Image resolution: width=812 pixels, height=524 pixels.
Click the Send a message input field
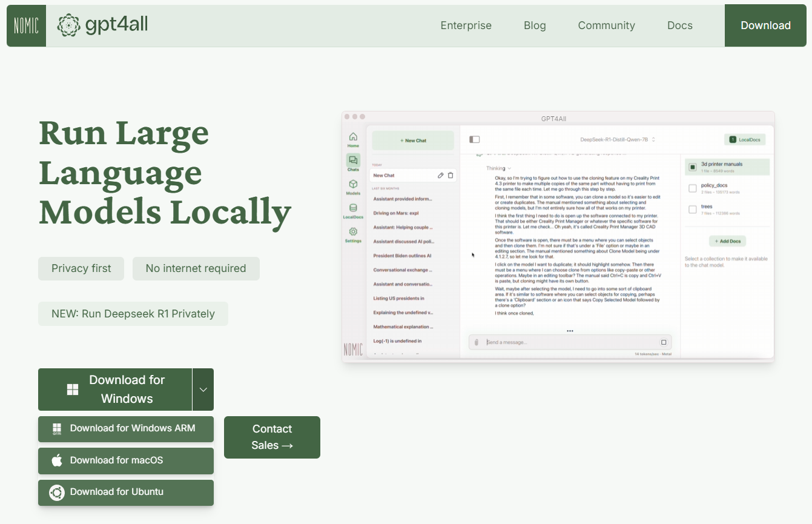point(569,342)
